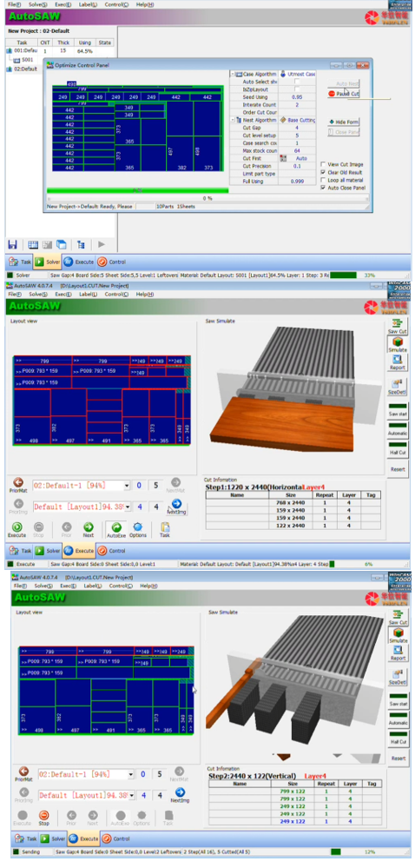Switch to the Control tab in Solver window
The width and height of the screenshot is (415, 868).
pos(112,262)
